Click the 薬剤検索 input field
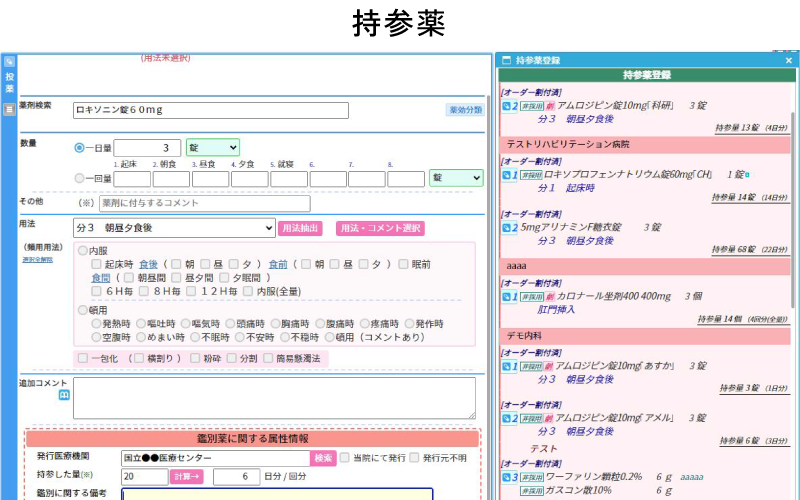Image resolution: width=800 pixels, height=500 pixels. 210,110
